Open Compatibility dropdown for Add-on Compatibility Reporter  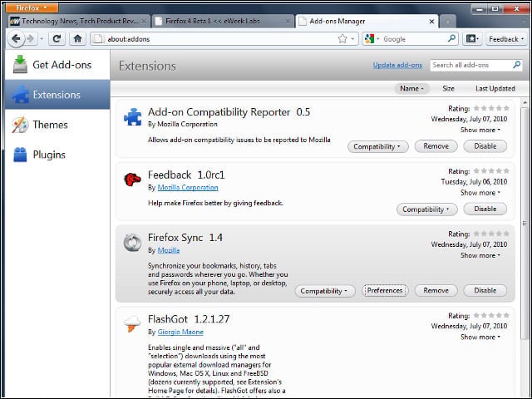coord(377,146)
